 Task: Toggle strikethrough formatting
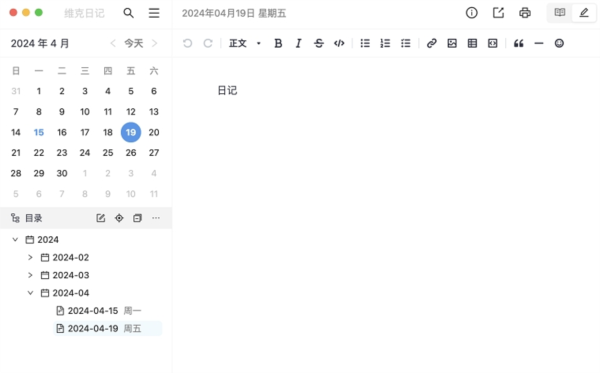coord(319,43)
